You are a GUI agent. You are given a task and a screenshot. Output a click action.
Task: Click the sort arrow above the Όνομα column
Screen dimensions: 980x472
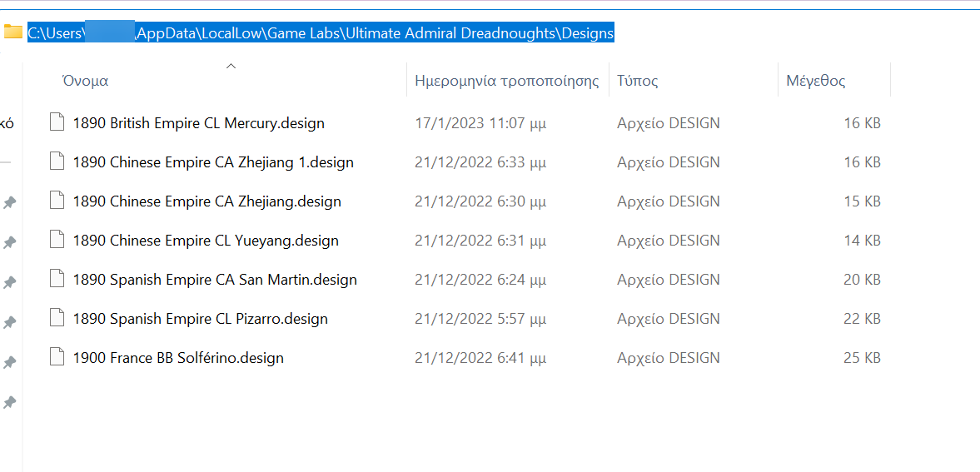(231, 66)
